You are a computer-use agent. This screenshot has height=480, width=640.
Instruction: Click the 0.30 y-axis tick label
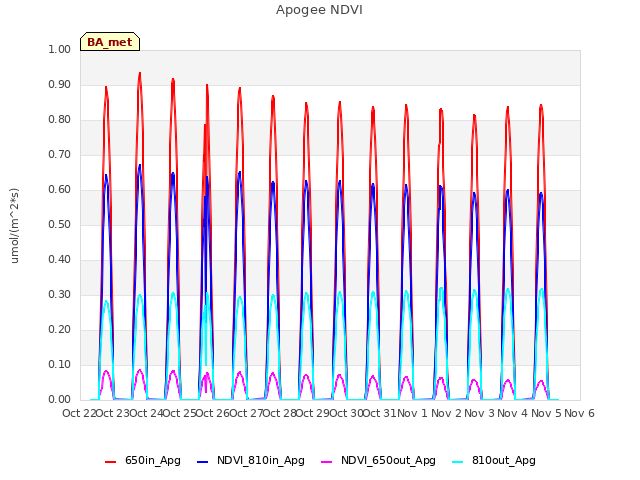pos(60,295)
